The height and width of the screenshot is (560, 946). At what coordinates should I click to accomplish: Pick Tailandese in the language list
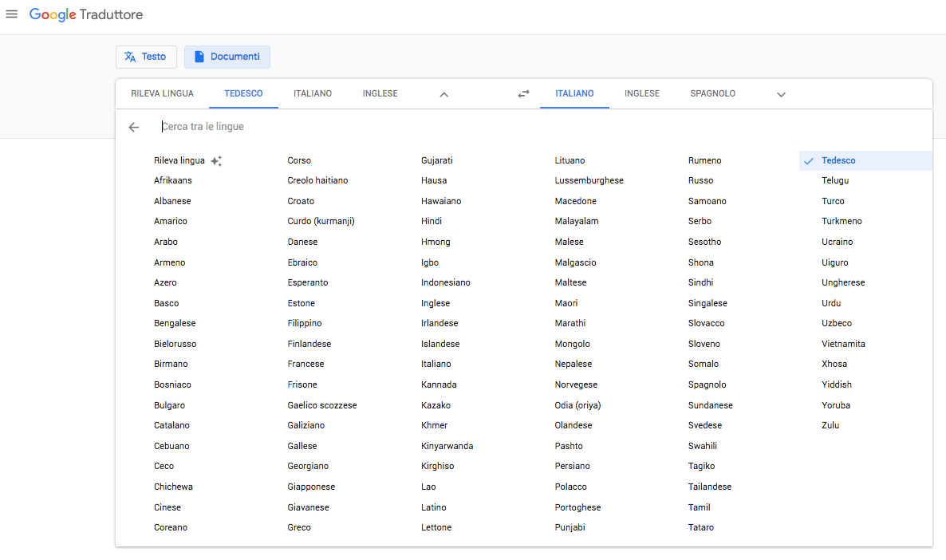point(710,487)
